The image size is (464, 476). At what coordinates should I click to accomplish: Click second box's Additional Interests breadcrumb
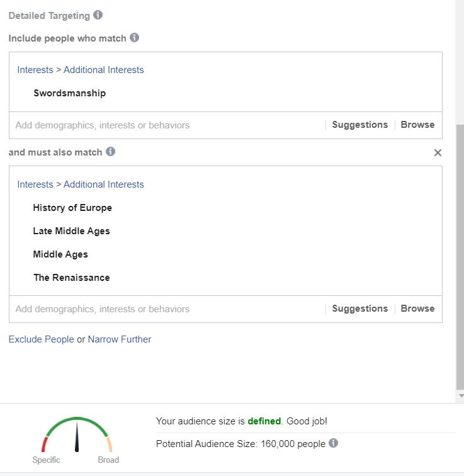pyautogui.click(x=103, y=184)
